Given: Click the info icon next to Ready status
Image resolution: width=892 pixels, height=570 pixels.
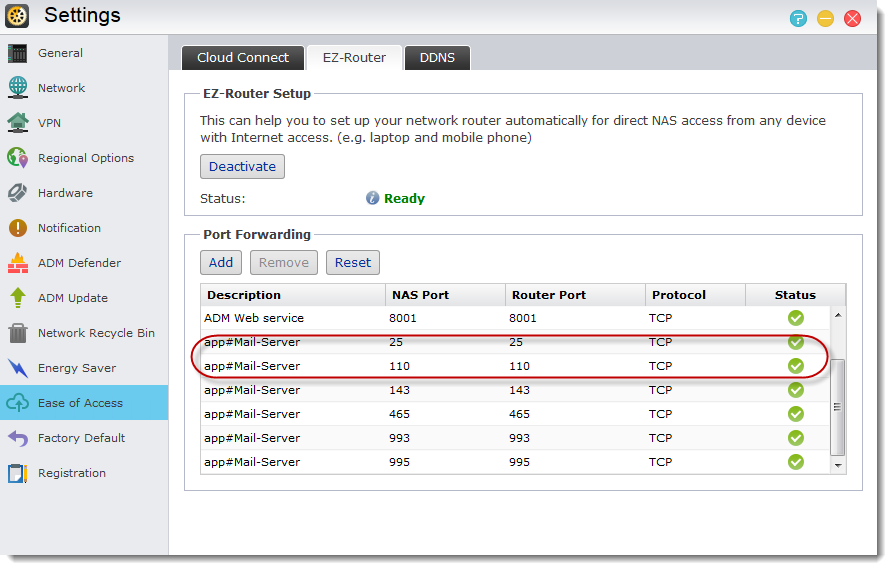Looking at the screenshot, I should 373,198.
